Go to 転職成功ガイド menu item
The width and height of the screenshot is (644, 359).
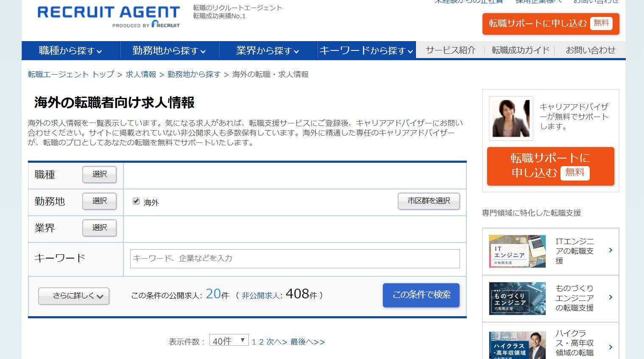pyautogui.click(x=521, y=50)
